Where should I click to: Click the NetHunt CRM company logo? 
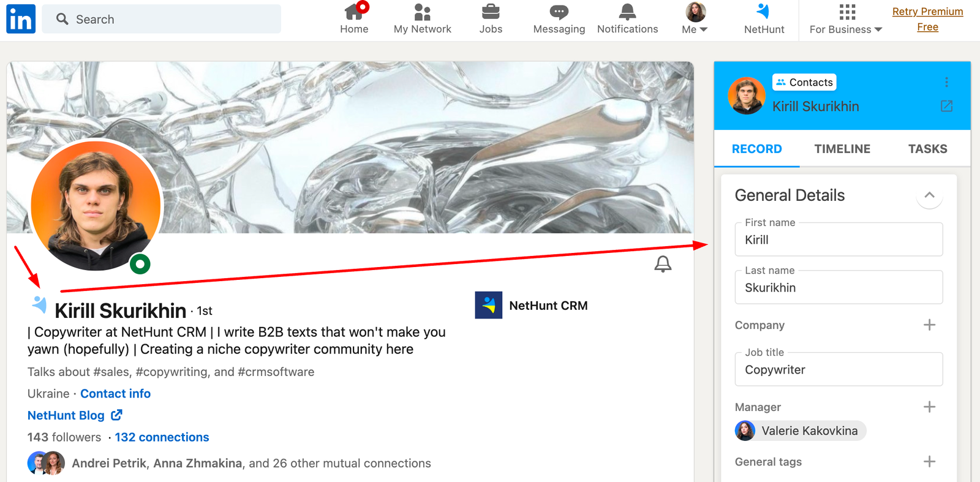pos(489,305)
